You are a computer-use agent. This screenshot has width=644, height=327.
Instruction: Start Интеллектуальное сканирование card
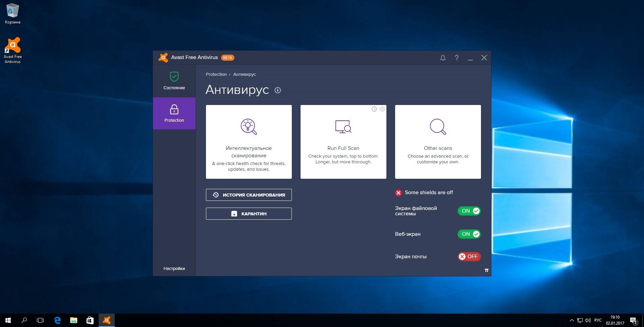[x=249, y=142]
